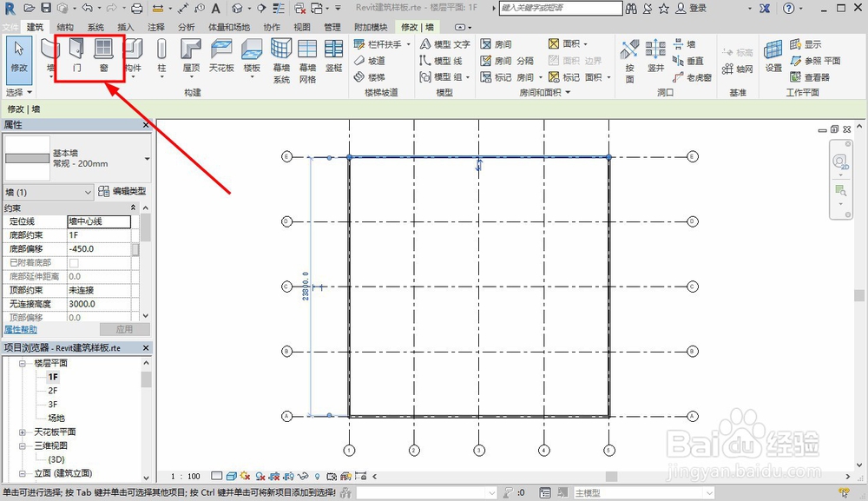Open the work plane 查看器

810,77
